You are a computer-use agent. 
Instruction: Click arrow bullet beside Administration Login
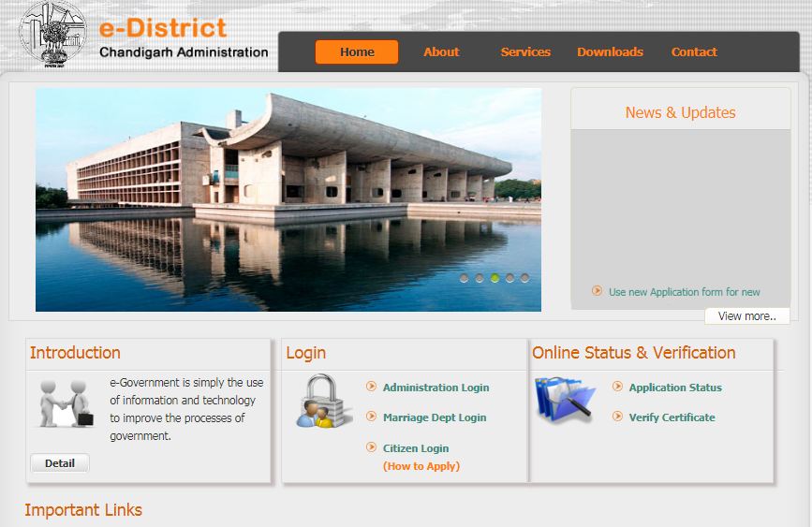371,387
